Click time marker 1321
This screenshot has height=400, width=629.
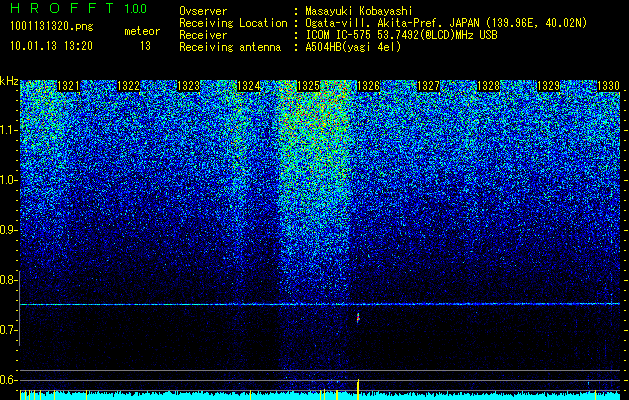[68, 86]
